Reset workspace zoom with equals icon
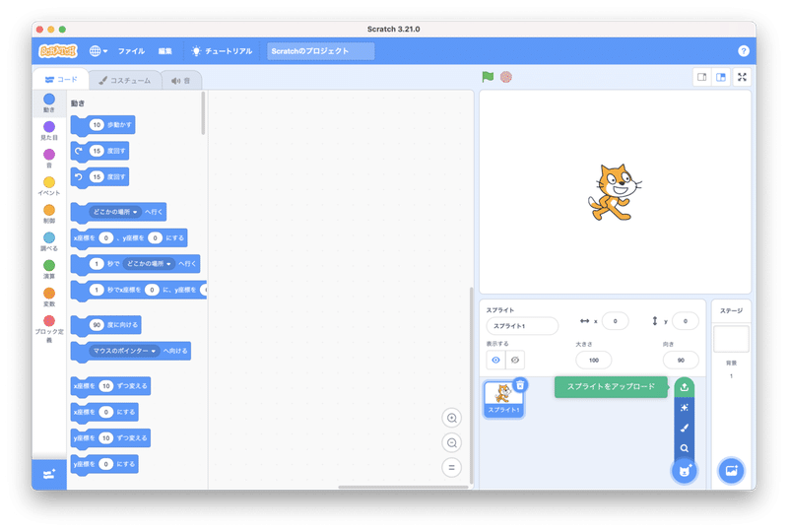 [452, 468]
